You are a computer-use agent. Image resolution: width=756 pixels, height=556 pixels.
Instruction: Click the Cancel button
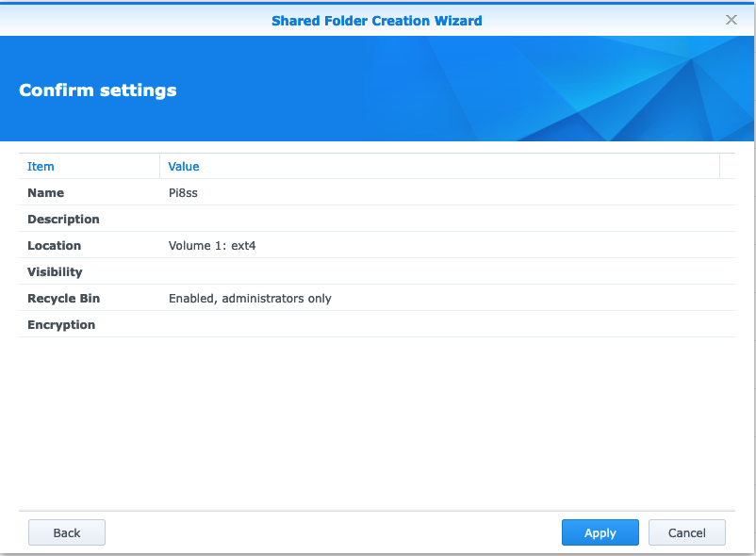pyautogui.click(x=686, y=532)
